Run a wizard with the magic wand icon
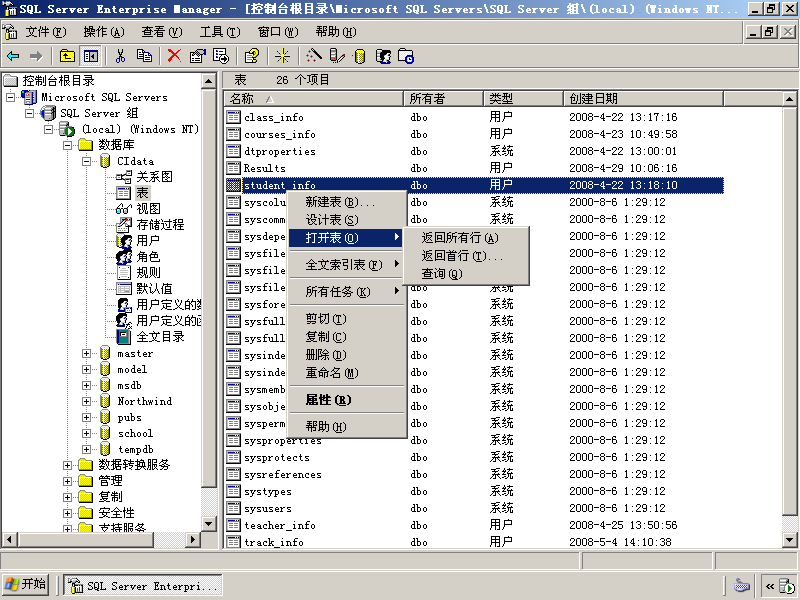This screenshot has width=800, height=600. coord(314,56)
